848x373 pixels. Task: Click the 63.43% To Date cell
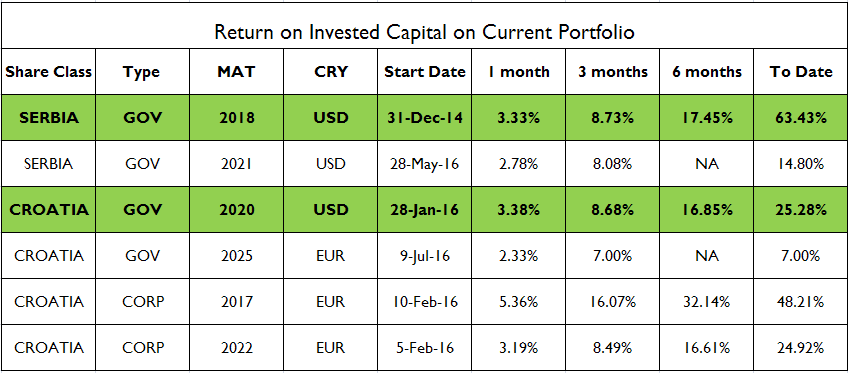(x=801, y=118)
